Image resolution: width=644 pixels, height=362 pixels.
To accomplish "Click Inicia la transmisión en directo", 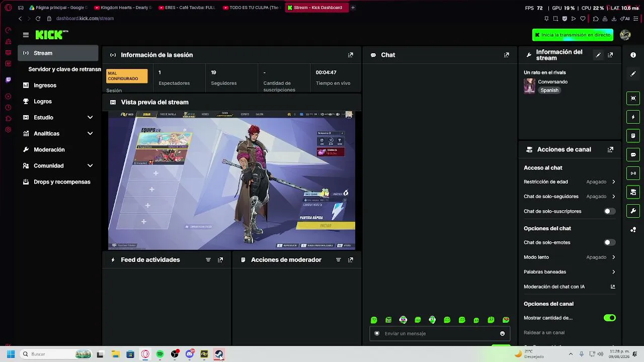I will click(x=573, y=35).
